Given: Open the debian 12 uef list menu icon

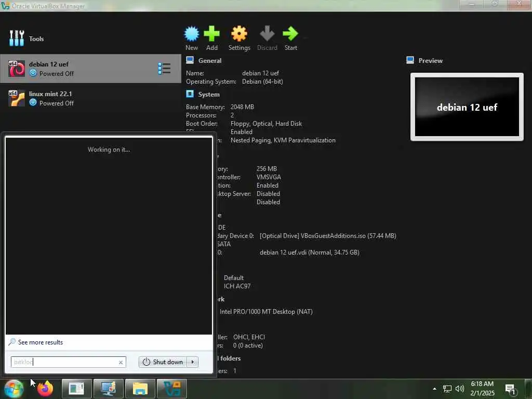Looking at the screenshot, I should click(164, 69).
